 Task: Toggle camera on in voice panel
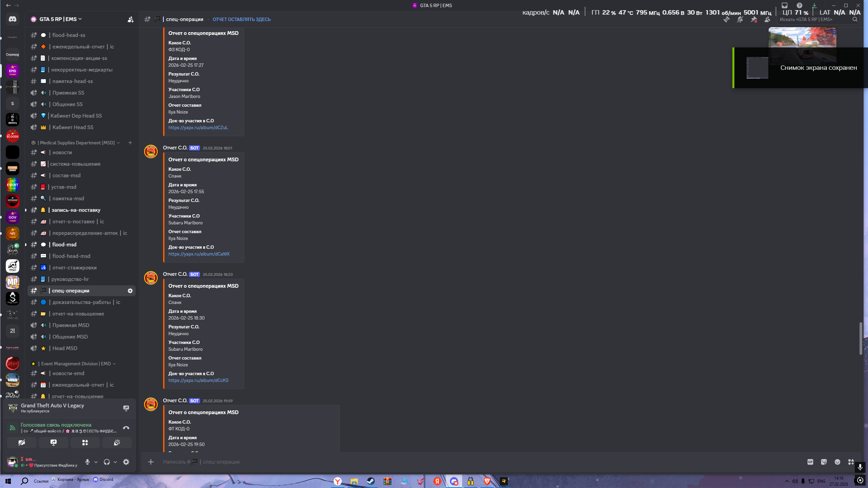tap(22, 443)
